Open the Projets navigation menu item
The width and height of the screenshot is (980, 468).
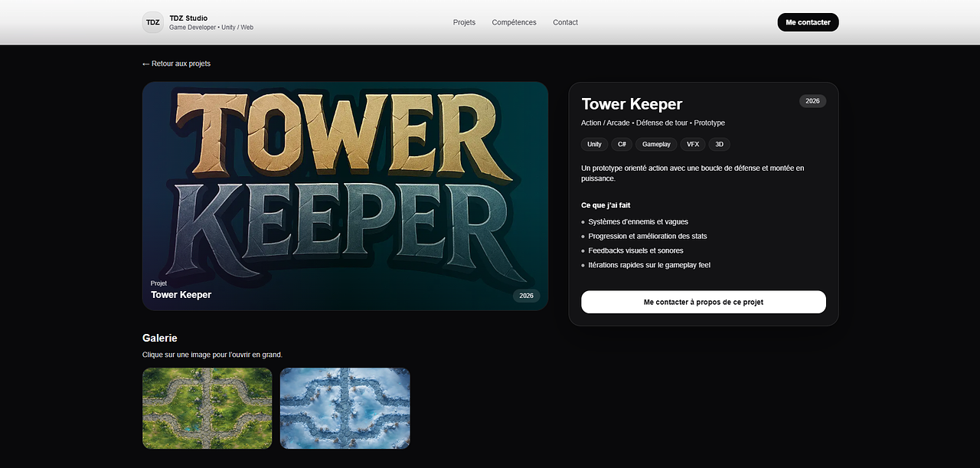(x=464, y=22)
